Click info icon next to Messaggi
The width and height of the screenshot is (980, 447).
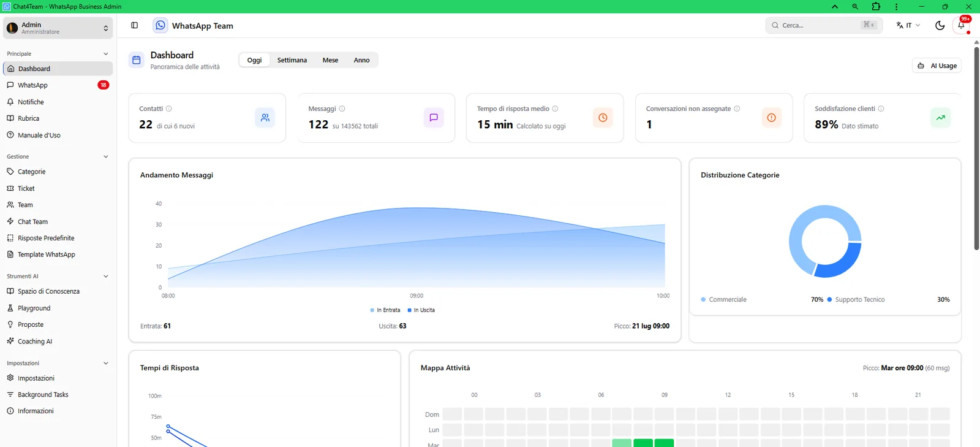[342, 109]
